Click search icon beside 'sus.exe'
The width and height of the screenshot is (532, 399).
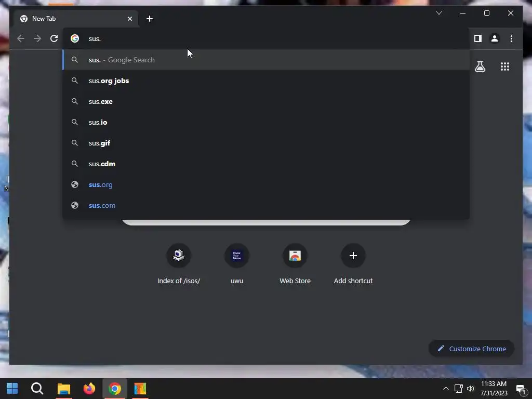pyautogui.click(x=75, y=101)
